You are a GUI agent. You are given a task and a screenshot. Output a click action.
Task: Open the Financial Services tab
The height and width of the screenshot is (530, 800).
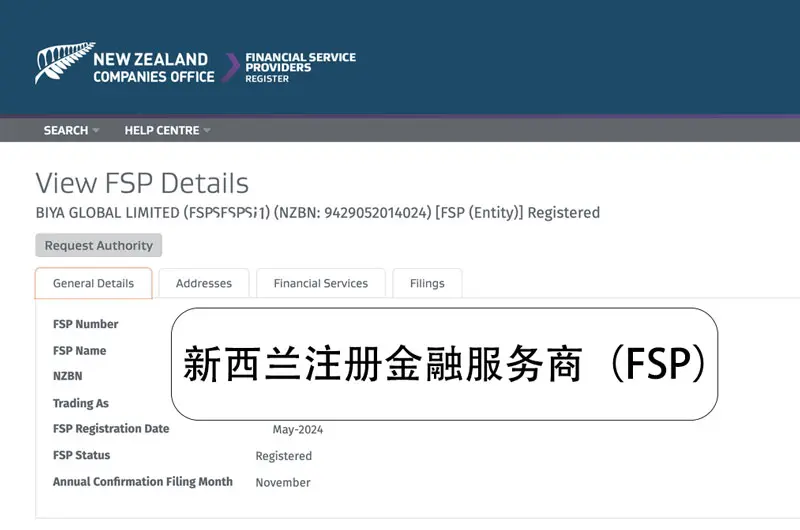point(320,283)
